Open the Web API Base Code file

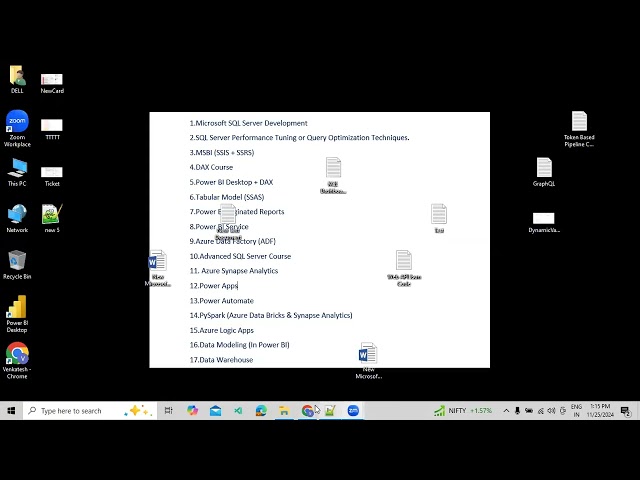click(404, 268)
